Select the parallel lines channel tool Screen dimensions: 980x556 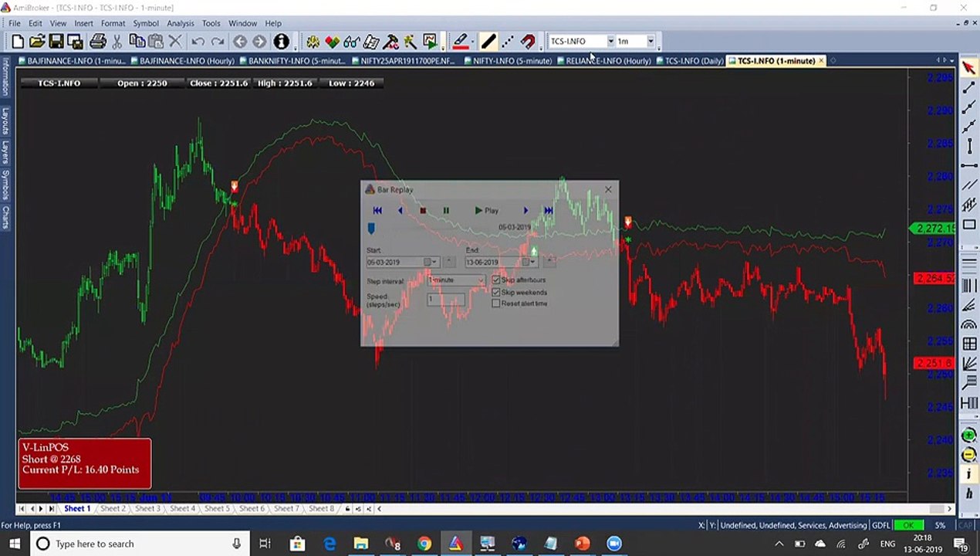click(x=969, y=185)
